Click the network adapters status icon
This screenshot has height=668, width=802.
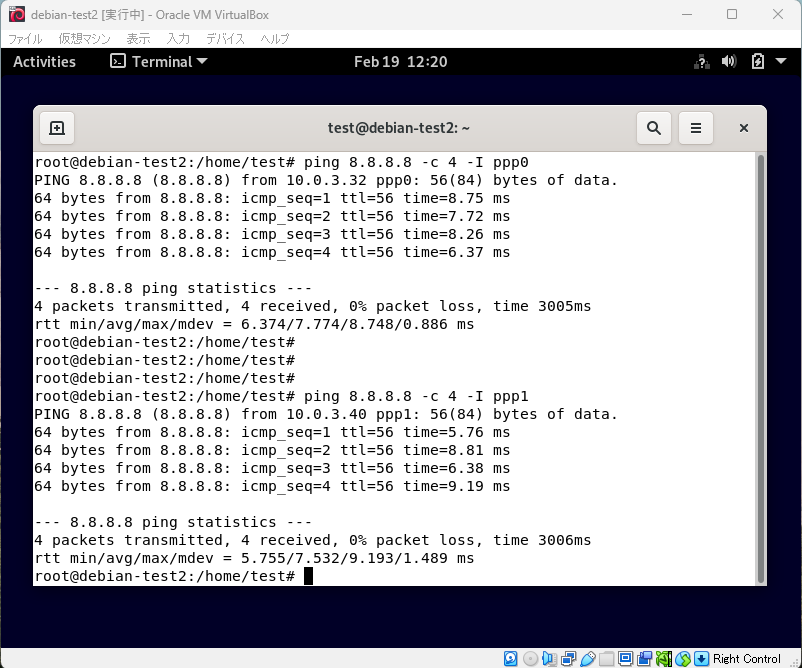click(568, 658)
